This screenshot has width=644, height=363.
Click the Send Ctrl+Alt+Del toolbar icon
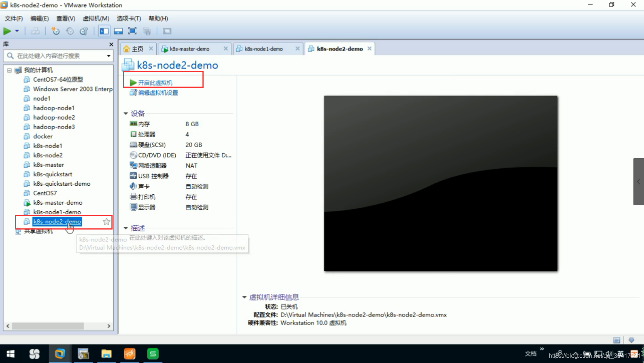[x=35, y=31]
